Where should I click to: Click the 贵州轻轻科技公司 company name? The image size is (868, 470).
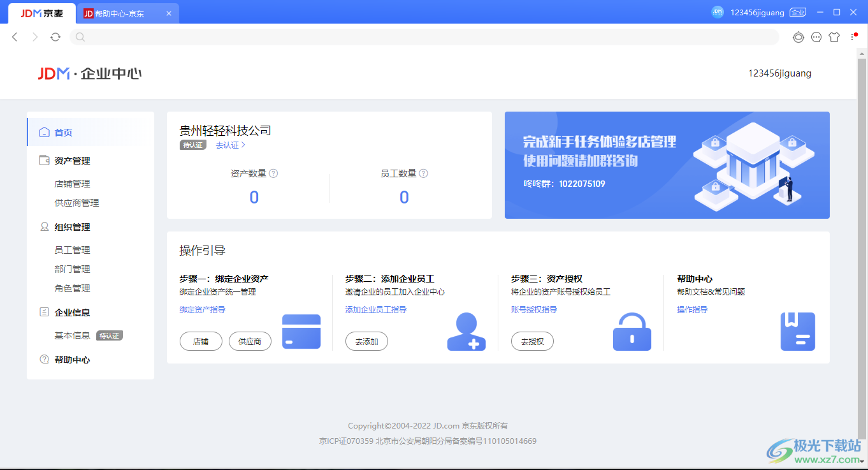(226, 131)
